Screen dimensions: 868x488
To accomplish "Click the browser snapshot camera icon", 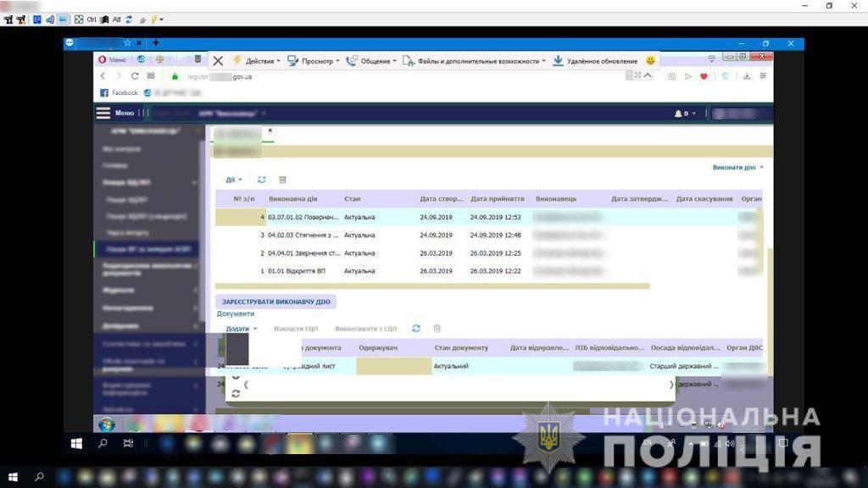I will (671, 76).
